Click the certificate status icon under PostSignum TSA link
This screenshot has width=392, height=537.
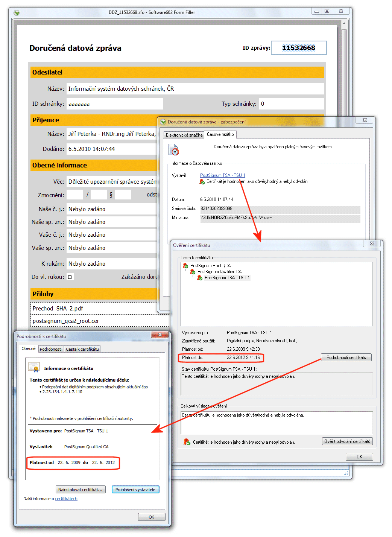click(x=202, y=182)
